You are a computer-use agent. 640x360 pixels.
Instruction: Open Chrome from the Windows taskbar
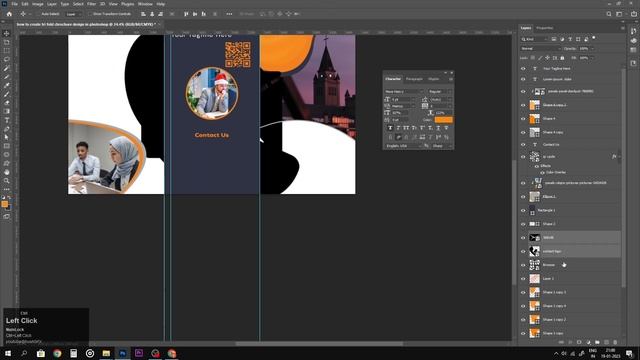(x=57, y=353)
